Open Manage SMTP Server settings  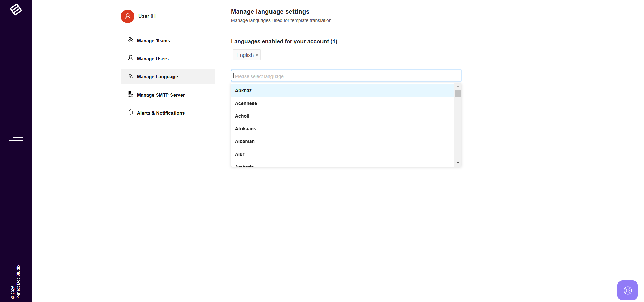click(161, 95)
